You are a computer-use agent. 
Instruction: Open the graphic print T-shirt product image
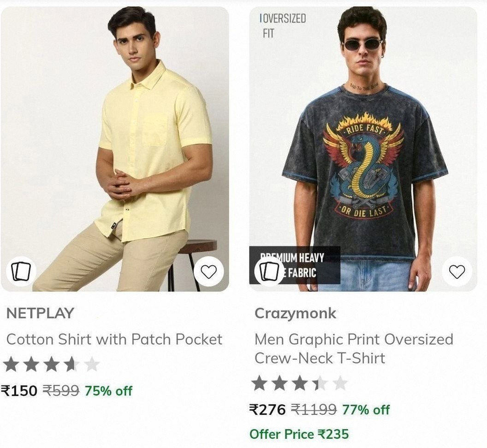(x=363, y=149)
